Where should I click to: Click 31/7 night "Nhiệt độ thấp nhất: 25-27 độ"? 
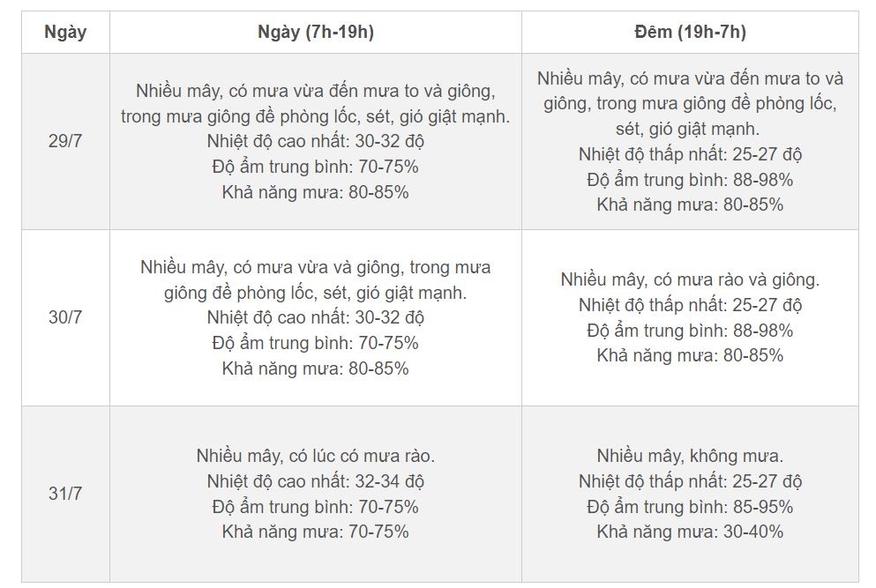(x=690, y=481)
